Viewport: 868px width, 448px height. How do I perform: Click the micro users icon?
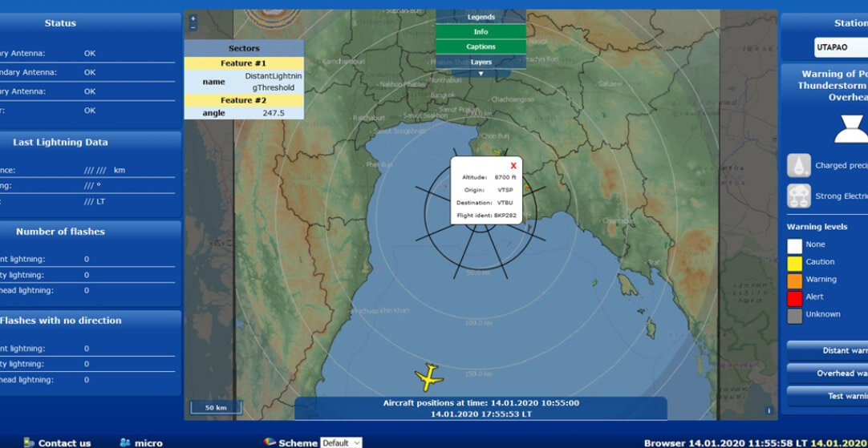pyautogui.click(x=124, y=442)
